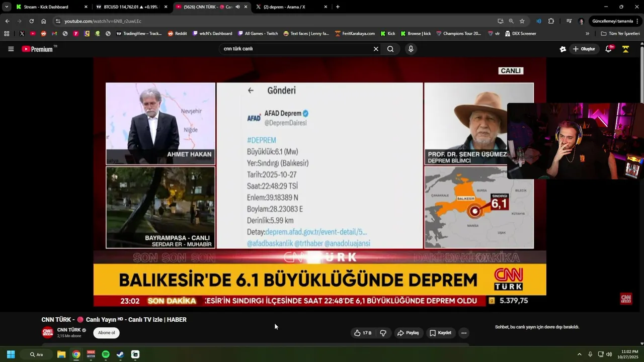Screen dimensions: 644x362
Task: Open Tüm Yer İşaretleri bookmarks folder
Action: [x=620, y=34]
